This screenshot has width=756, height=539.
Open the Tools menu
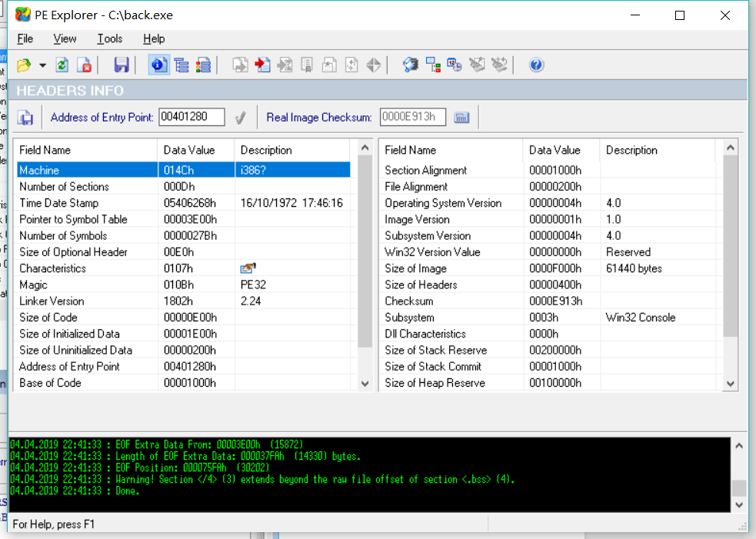pos(109,38)
